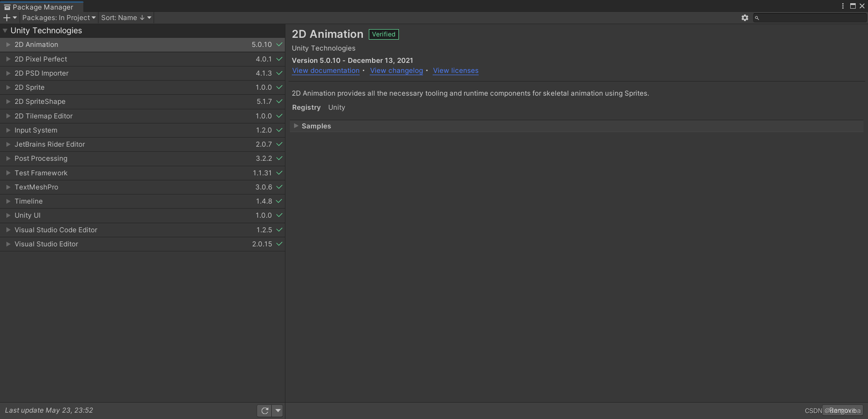Expand the Test Framework package arrow

(x=8, y=173)
